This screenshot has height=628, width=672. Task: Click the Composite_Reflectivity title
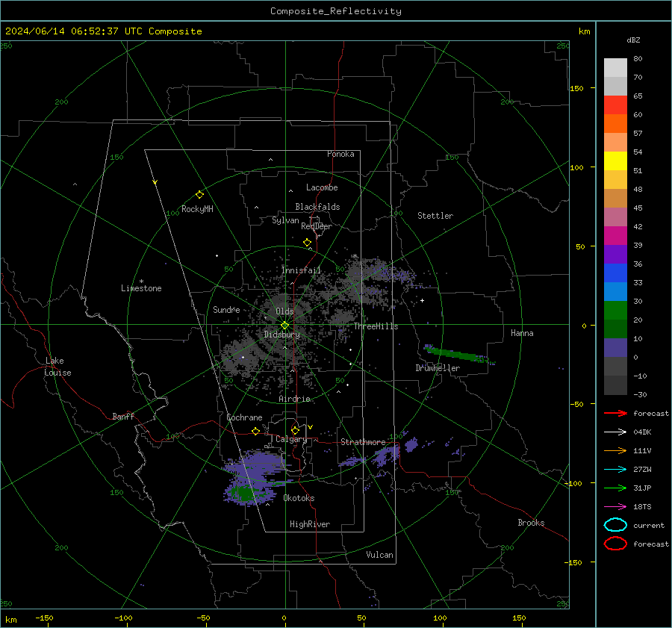(x=336, y=11)
